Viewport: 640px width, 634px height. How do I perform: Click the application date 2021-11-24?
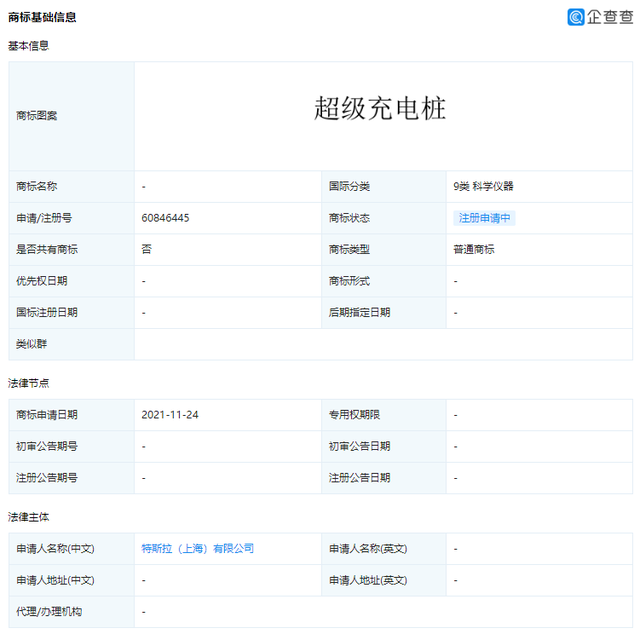(x=170, y=415)
